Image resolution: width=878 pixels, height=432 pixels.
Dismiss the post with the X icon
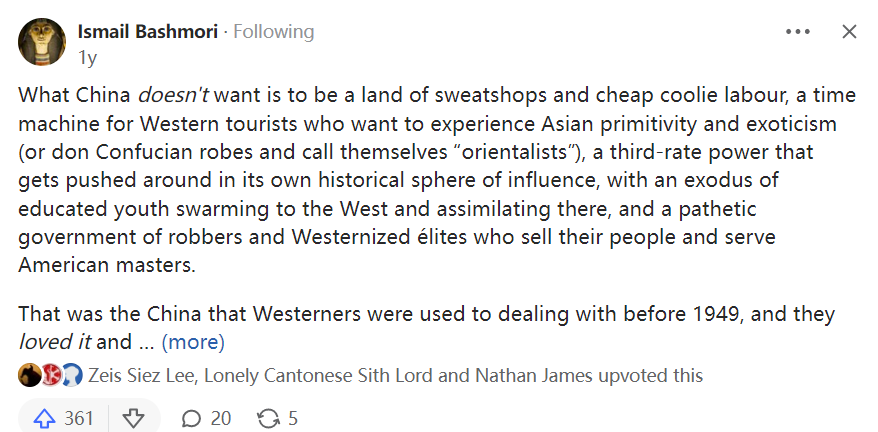click(849, 32)
